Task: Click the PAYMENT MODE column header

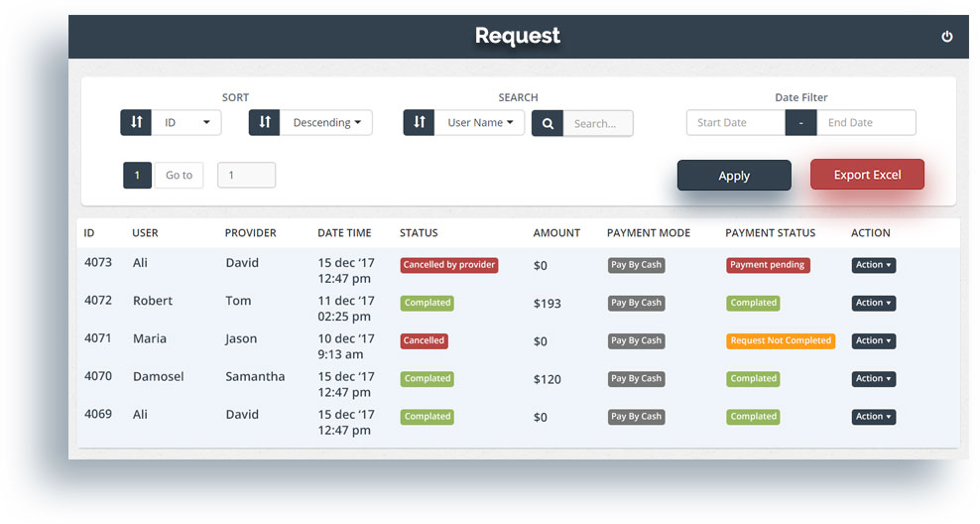Action: (x=648, y=232)
